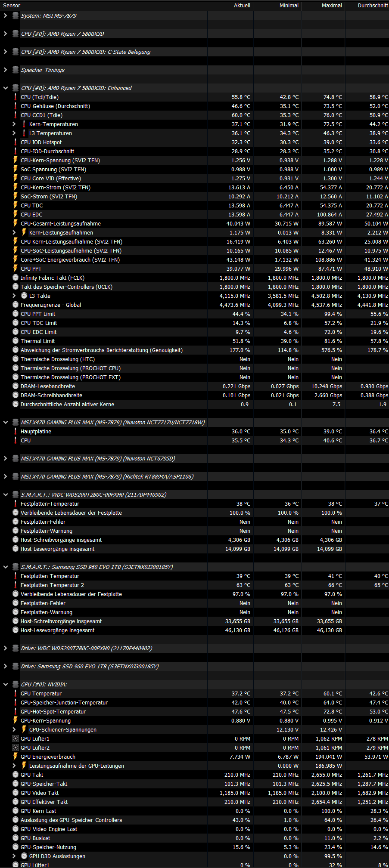Expand the GPU D3D Auslastungen sub-list

14,856
